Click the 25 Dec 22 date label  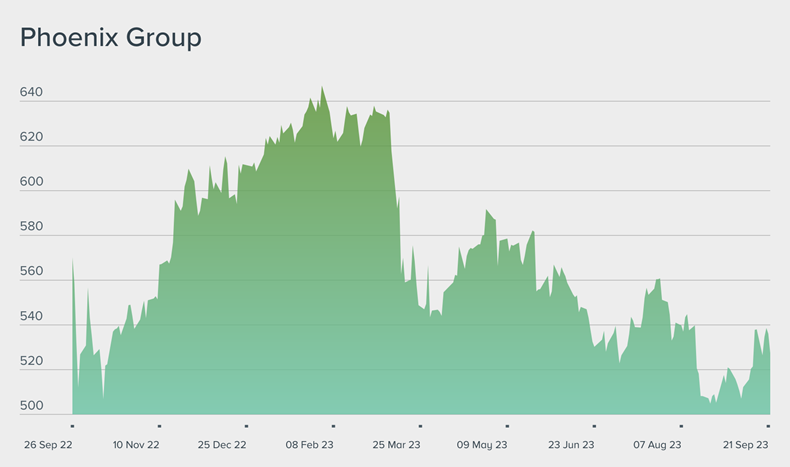coord(222,445)
